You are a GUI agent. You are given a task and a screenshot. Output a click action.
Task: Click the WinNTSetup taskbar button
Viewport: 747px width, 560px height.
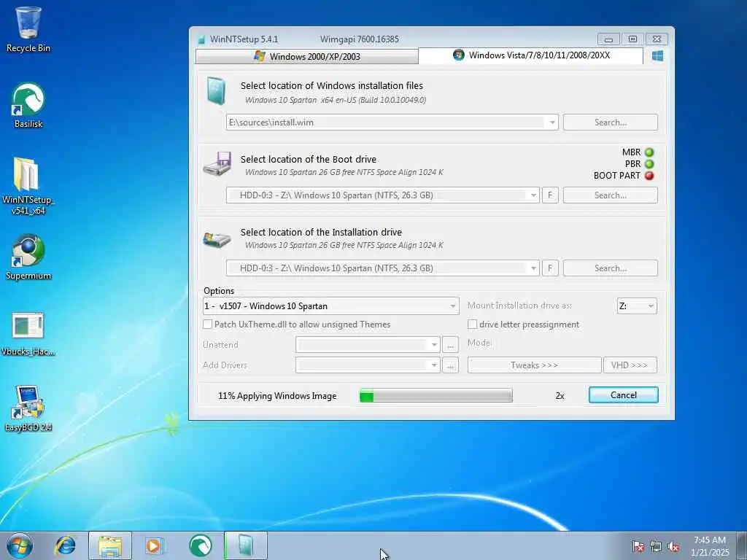coord(246,545)
